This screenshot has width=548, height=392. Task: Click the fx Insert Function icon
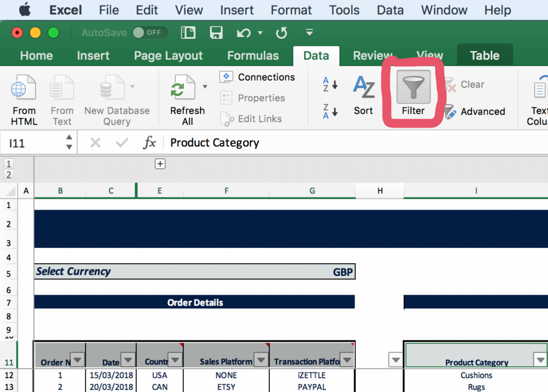tap(149, 143)
